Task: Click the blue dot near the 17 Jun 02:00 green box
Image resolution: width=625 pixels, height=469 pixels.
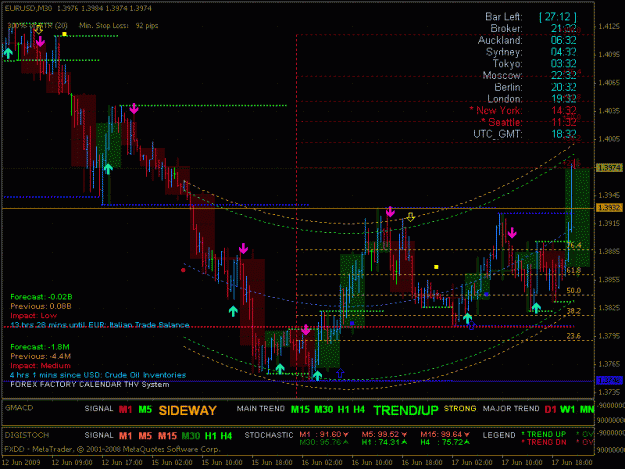Action: (486, 294)
